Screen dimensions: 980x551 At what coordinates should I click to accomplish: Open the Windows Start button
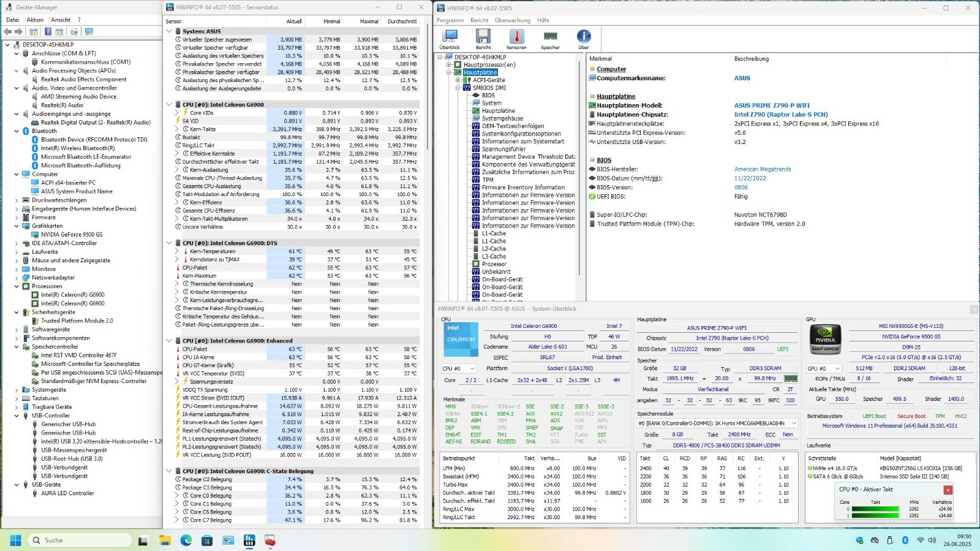coord(15,540)
